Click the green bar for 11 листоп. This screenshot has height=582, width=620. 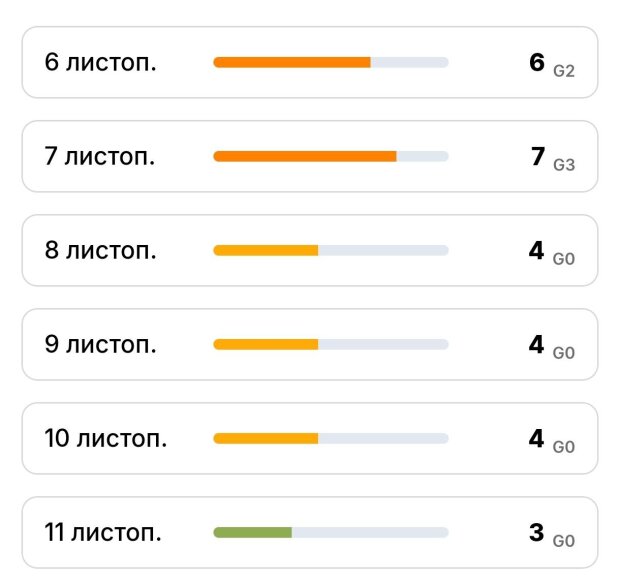tap(253, 532)
